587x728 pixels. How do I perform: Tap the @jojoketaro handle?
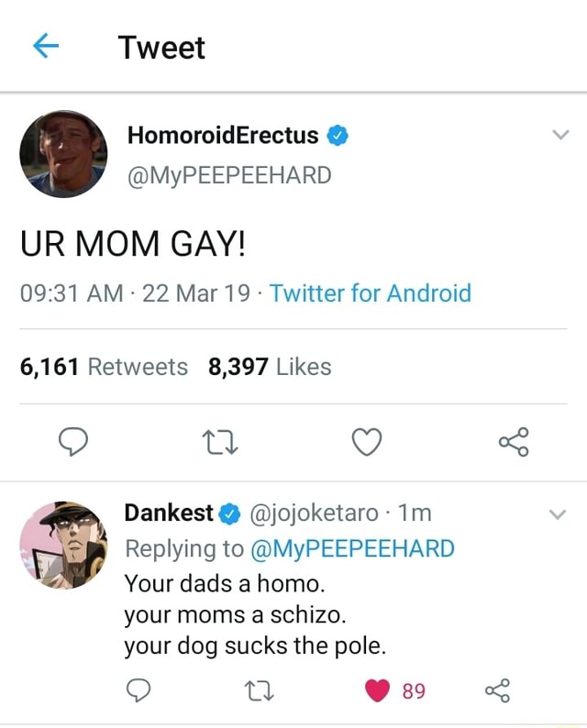[313, 513]
